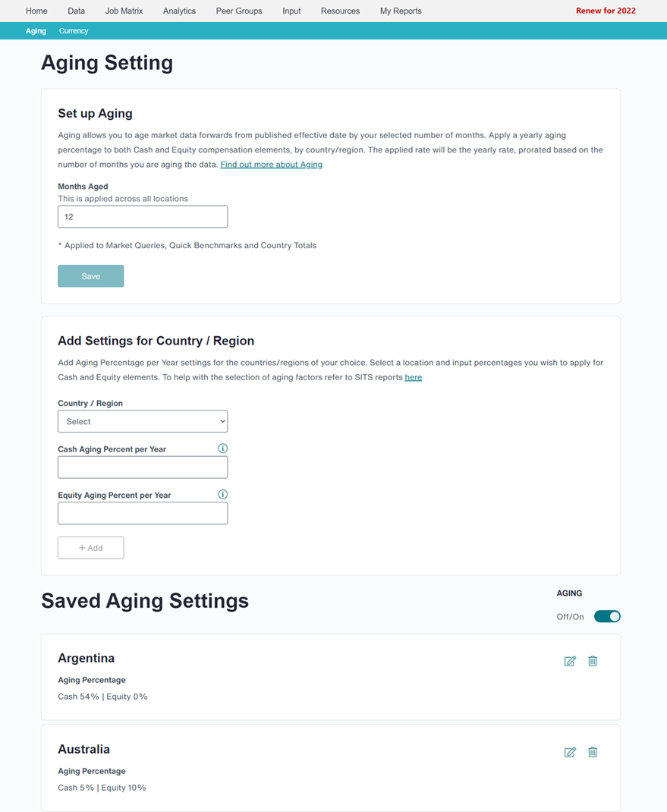Switch to the Currency tab
The width and height of the screenshot is (667, 812).
point(74,30)
